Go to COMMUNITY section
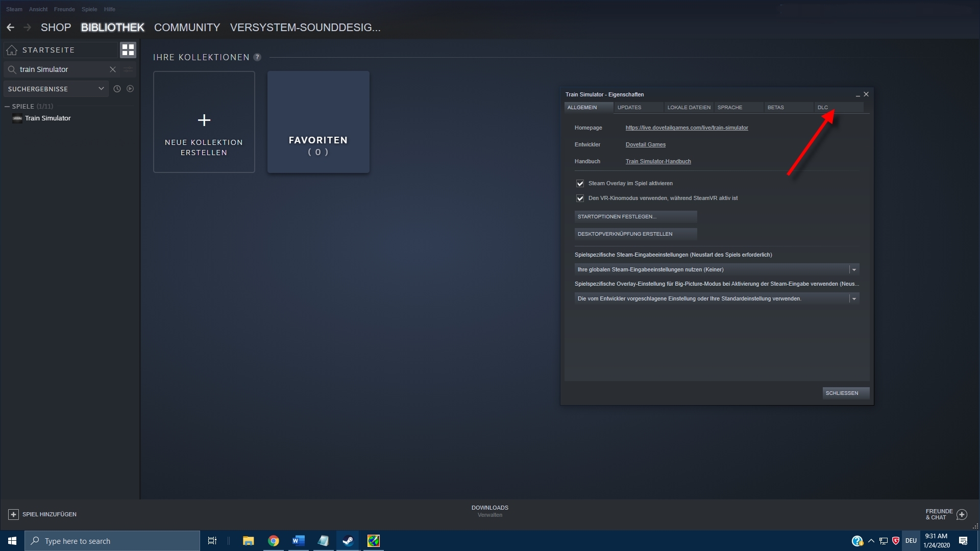The image size is (980, 551). tap(187, 28)
